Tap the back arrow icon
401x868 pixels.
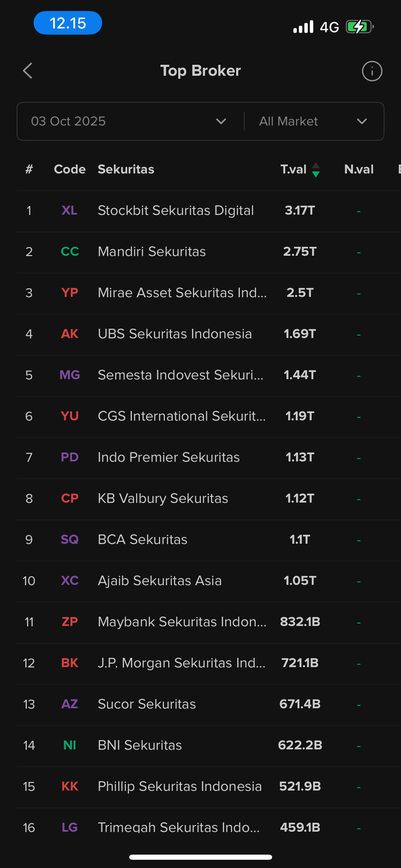(x=28, y=71)
